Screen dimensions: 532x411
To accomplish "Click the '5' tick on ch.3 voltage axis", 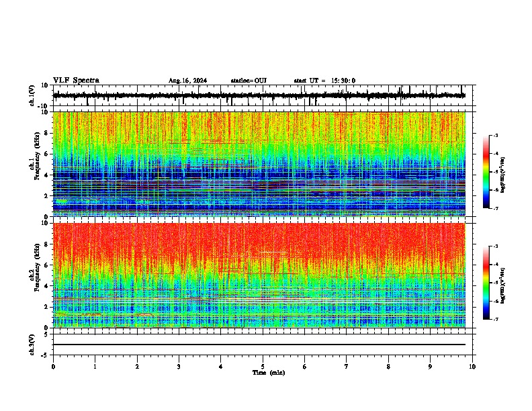I will point(47,334).
